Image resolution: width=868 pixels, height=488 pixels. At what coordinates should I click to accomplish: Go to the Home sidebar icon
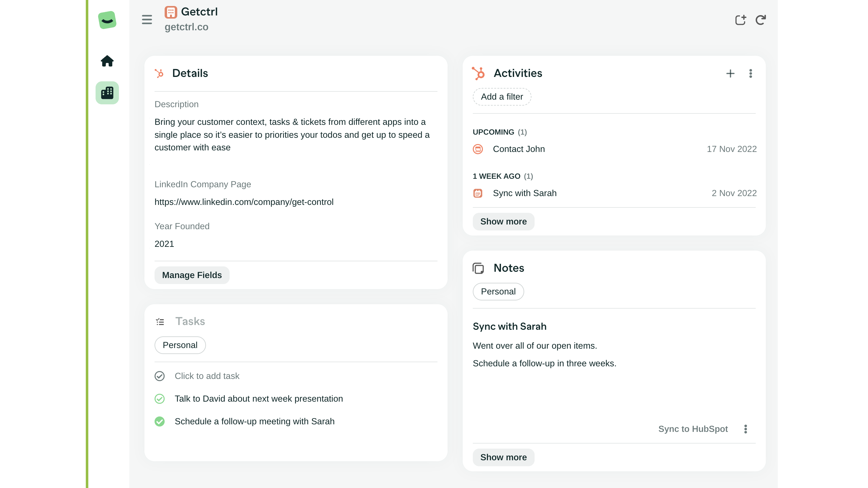click(x=107, y=61)
